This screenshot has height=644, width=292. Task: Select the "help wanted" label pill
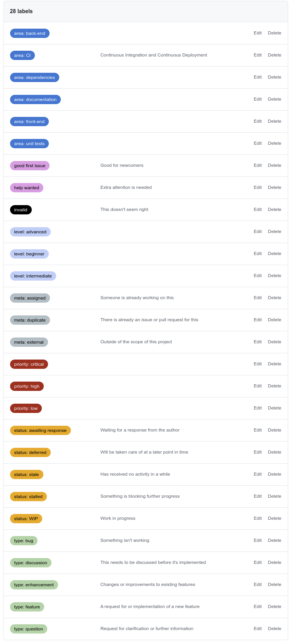[x=26, y=187]
